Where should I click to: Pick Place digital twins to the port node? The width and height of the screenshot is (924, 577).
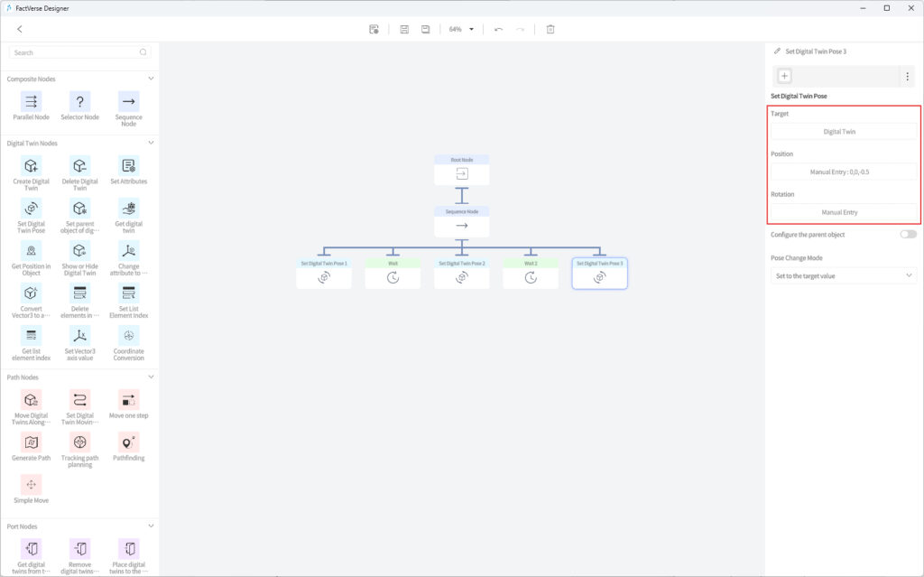click(x=128, y=549)
